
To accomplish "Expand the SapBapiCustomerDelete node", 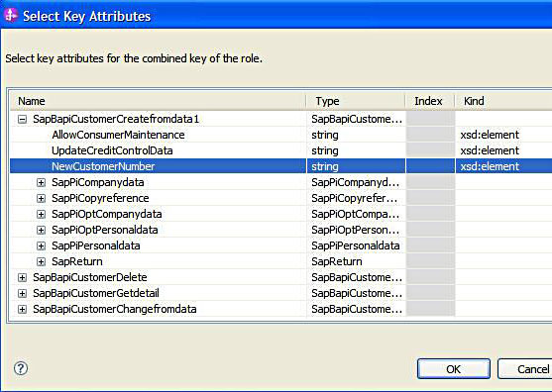I will click(22, 278).
